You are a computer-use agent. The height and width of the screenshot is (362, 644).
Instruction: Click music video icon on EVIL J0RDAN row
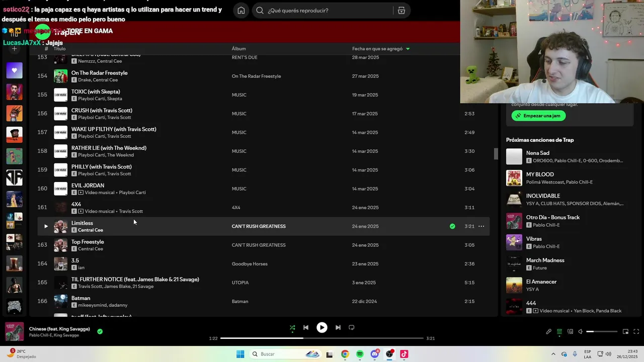[81, 193]
